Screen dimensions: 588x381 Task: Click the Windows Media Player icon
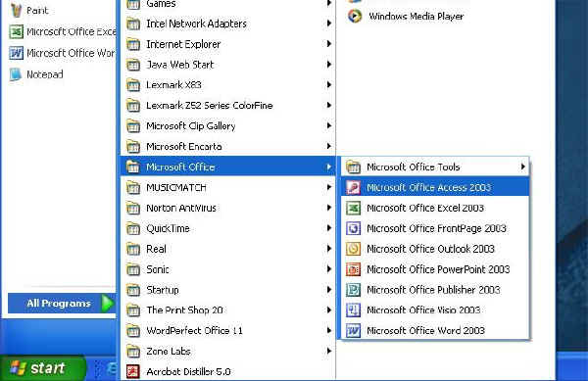(355, 16)
